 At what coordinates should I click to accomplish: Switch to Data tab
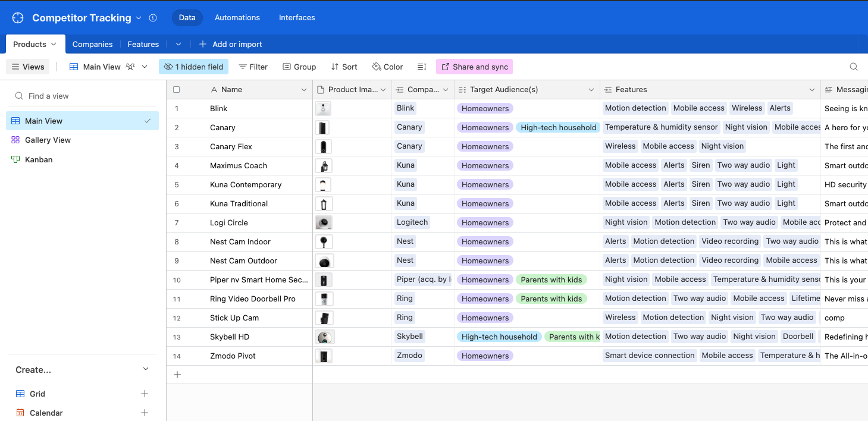pyautogui.click(x=187, y=18)
